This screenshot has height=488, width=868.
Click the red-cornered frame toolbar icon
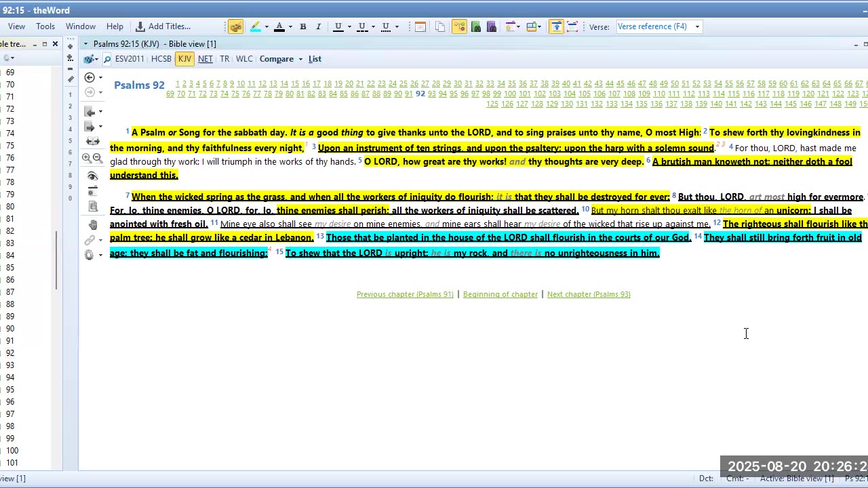(x=572, y=26)
